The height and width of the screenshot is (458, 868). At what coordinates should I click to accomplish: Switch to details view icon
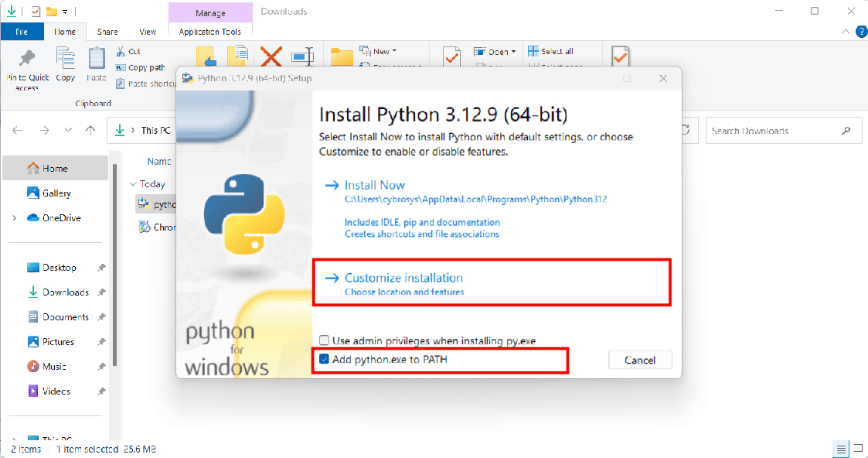pos(840,449)
